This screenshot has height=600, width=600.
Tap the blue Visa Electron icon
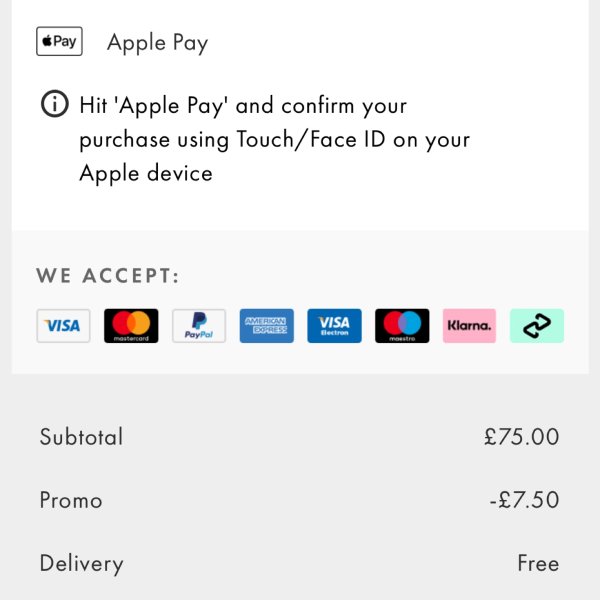point(334,326)
